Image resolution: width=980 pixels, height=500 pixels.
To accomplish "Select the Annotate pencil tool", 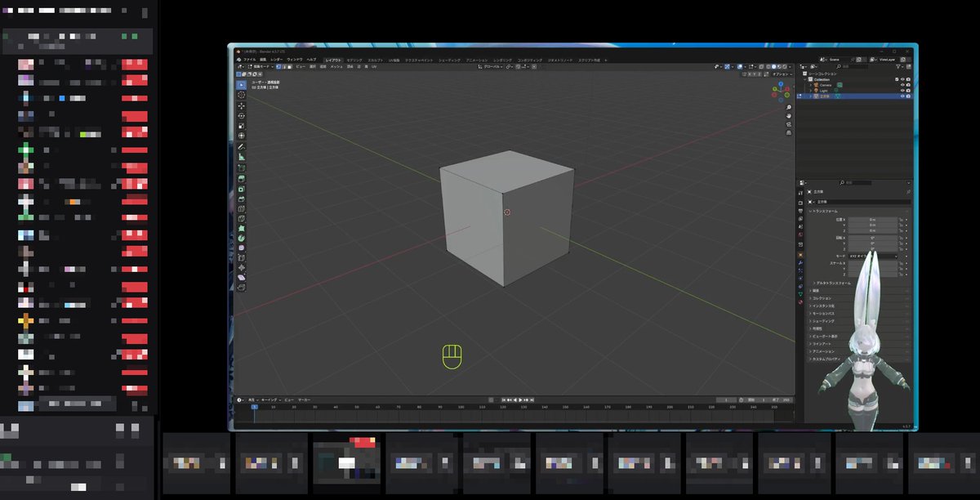I will pos(241,146).
